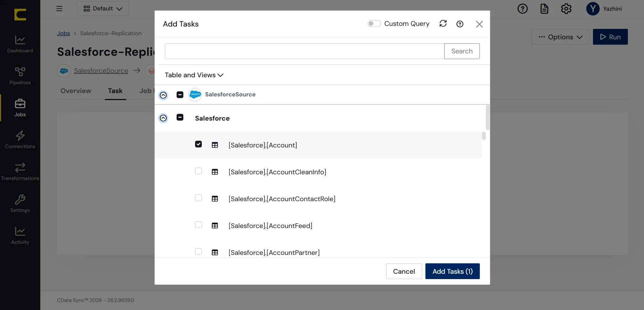Open Activity in the sidebar
Viewport: 644px width, 310px height.
tap(20, 235)
